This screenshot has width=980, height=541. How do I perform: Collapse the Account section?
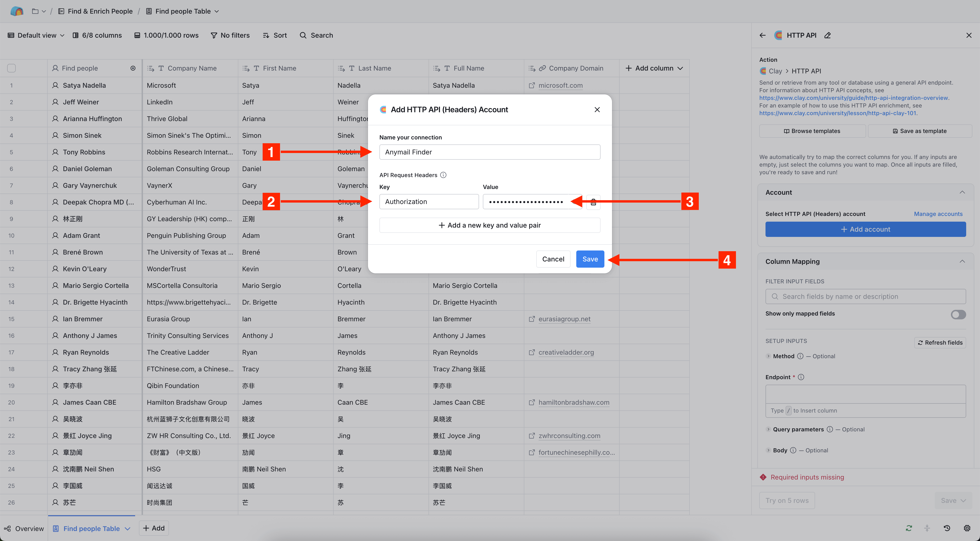tap(962, 193)
